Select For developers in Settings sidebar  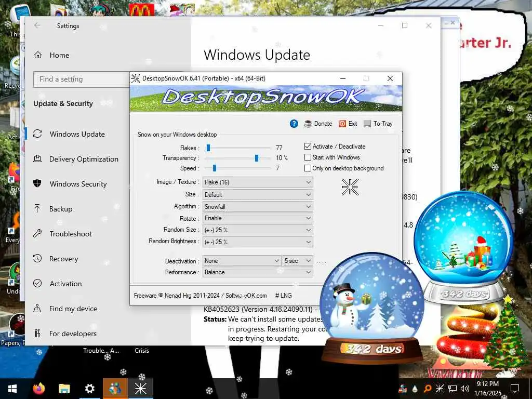coord(73,334)
